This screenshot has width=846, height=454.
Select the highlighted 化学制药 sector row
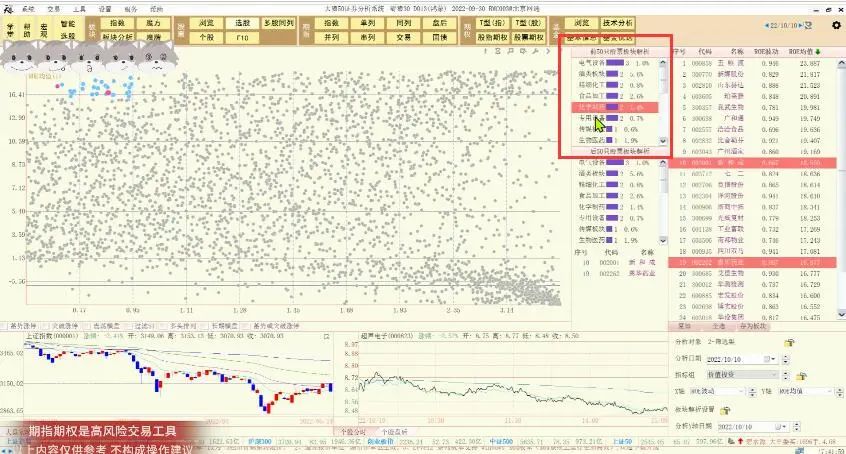[615, 107]
